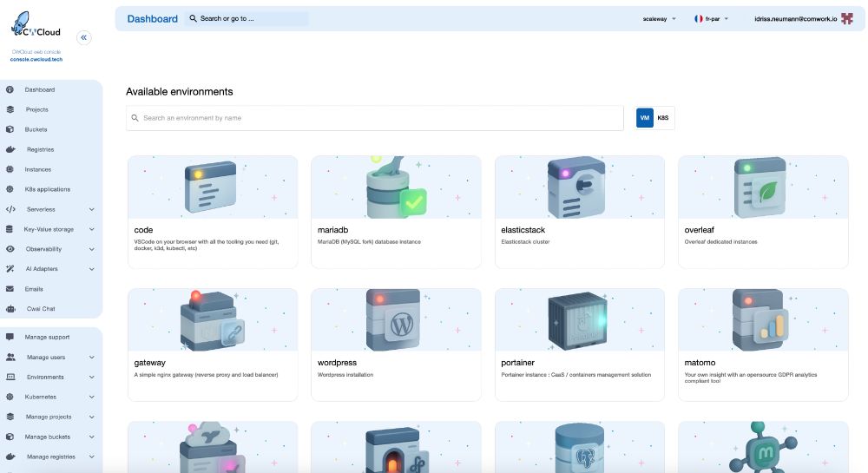Expand the AI Adapters chevron

tap(91, 269)
